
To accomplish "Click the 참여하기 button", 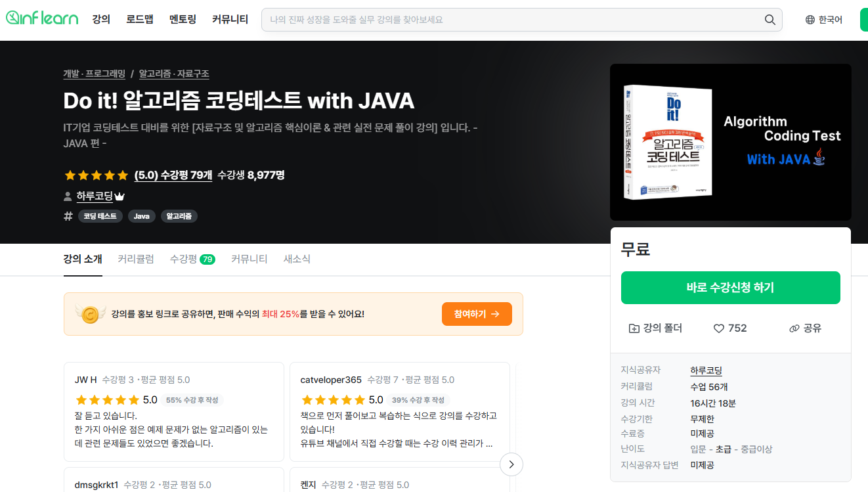I will pyautogui.click(x=477, y=314).
